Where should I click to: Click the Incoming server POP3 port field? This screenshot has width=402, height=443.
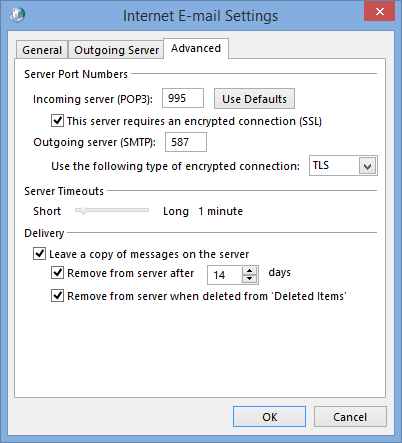click(x=183, y=98)
